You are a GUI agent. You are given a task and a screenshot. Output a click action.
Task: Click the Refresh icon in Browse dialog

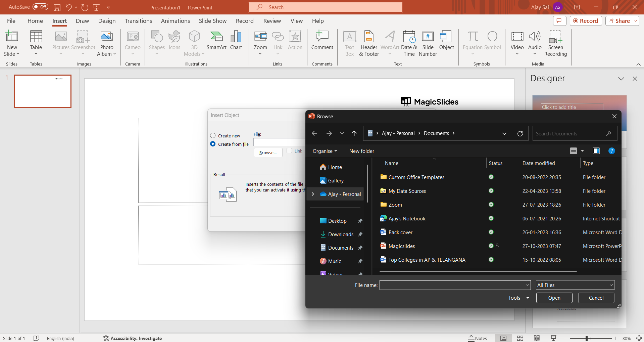[x=520, y=133]
